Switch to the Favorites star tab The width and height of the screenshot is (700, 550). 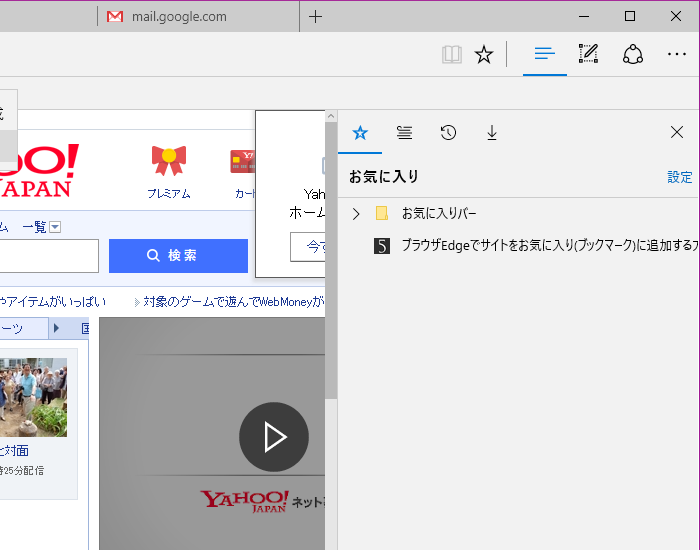(x=360, y=133)
